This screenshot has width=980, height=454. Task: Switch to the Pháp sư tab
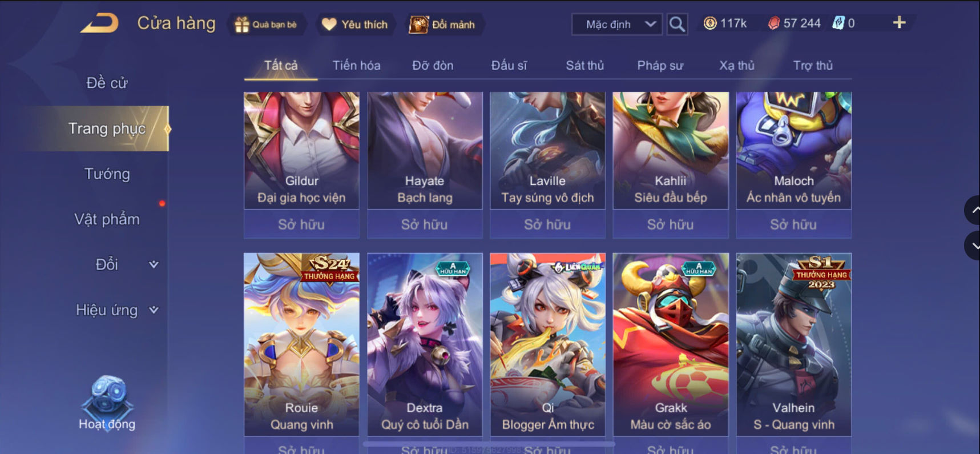click(660, 66)
